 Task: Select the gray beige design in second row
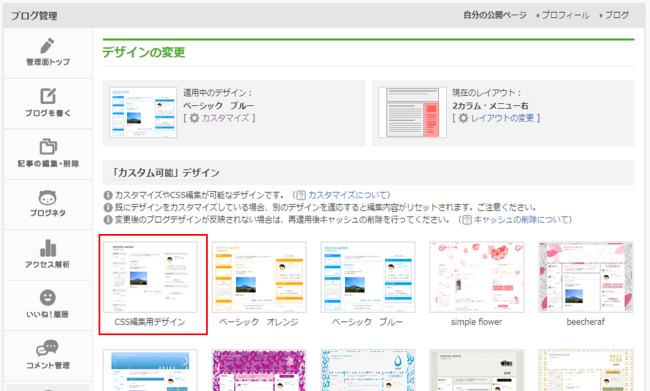(477, 370)
